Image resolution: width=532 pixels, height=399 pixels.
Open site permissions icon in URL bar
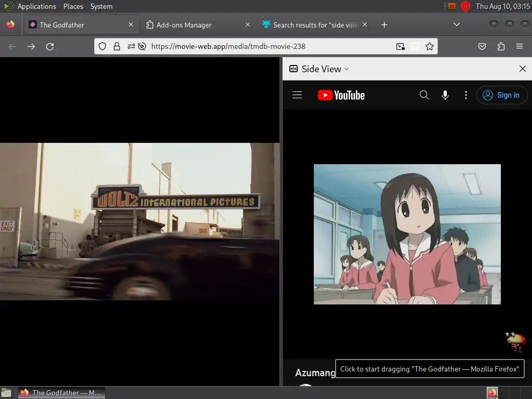click(x=131, y=46)
